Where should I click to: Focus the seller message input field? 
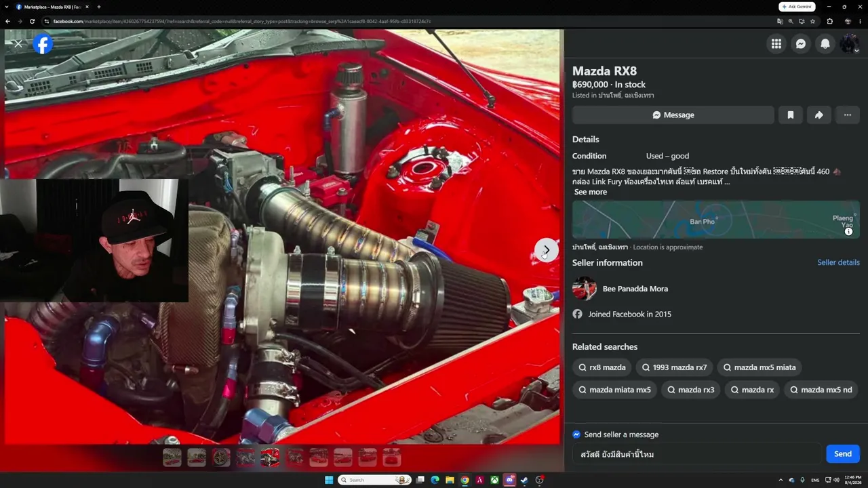(696, 454)
